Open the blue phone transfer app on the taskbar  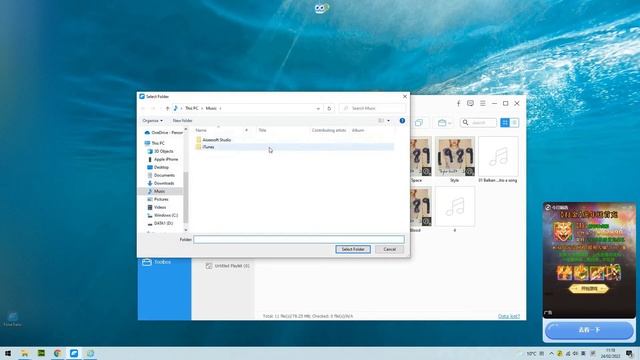74,353
